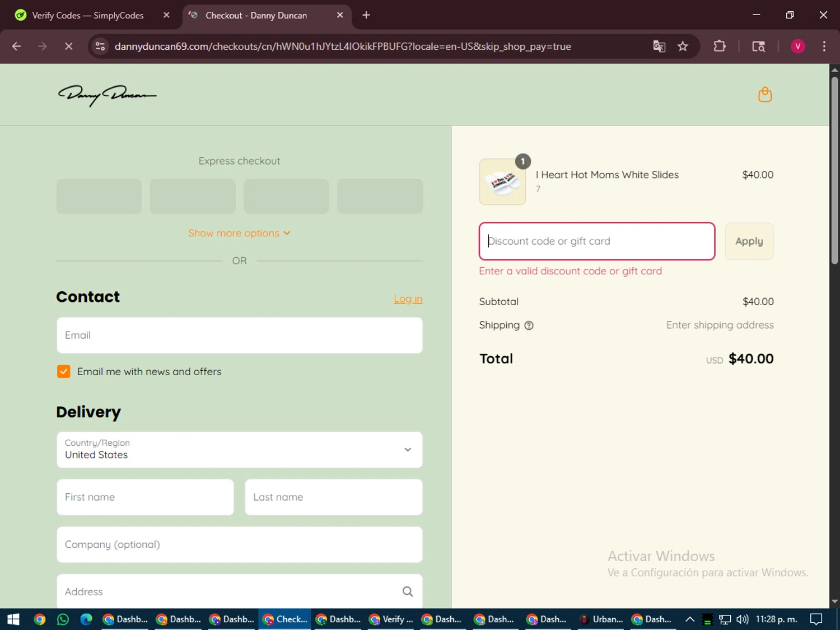The image size is (840, 630).
Task: Click the Company (optional) field
Action: click(240, 544)
